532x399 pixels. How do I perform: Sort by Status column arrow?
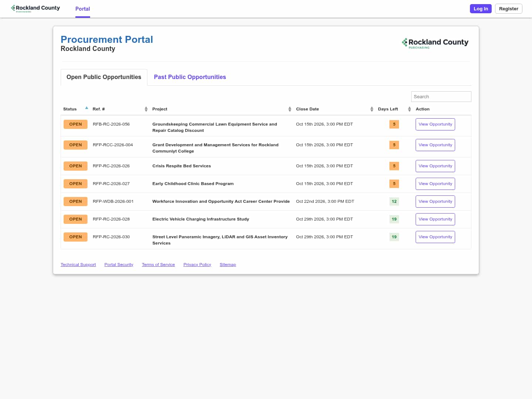click(86, 108)
